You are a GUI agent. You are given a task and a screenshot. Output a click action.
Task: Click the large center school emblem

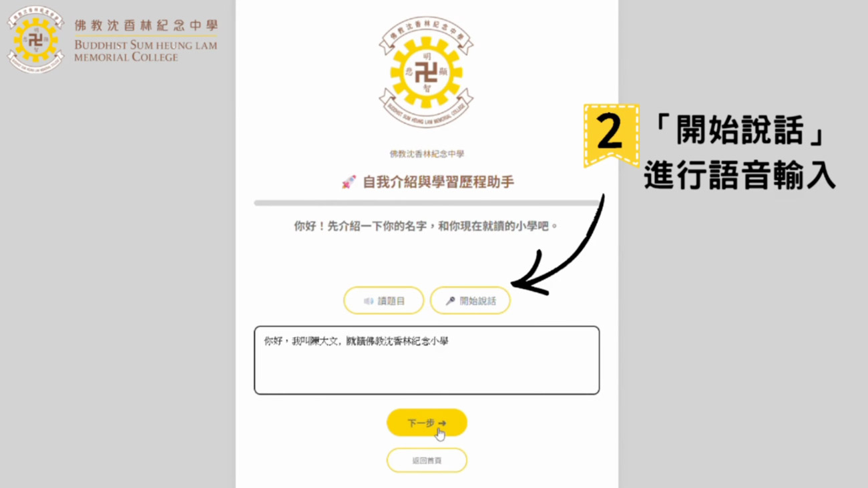[x=427, y=72]
